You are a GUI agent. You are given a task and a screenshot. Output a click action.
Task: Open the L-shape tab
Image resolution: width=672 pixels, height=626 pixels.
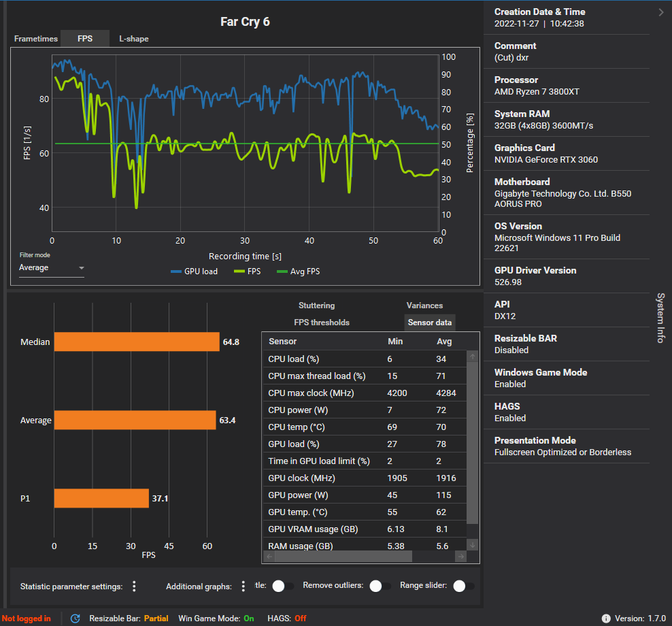(x=134, y=39)
